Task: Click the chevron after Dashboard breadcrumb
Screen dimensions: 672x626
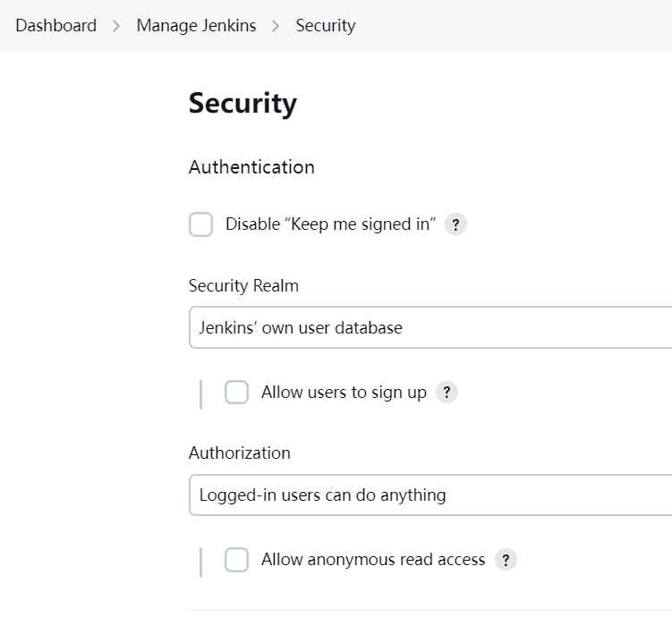Action: coord(116,26)
